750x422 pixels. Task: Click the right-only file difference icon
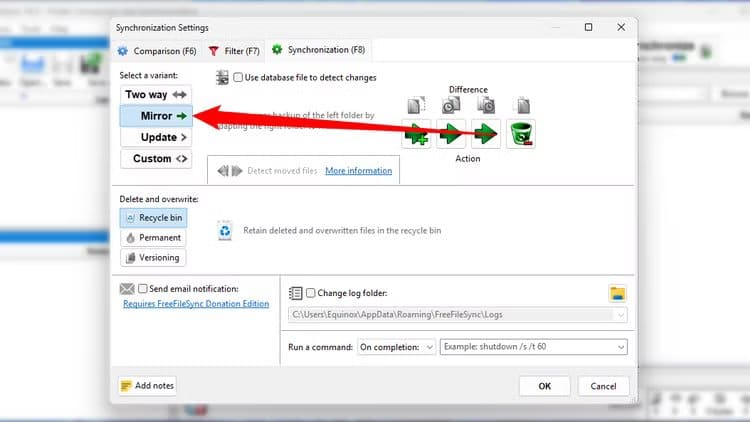point(523,105)
